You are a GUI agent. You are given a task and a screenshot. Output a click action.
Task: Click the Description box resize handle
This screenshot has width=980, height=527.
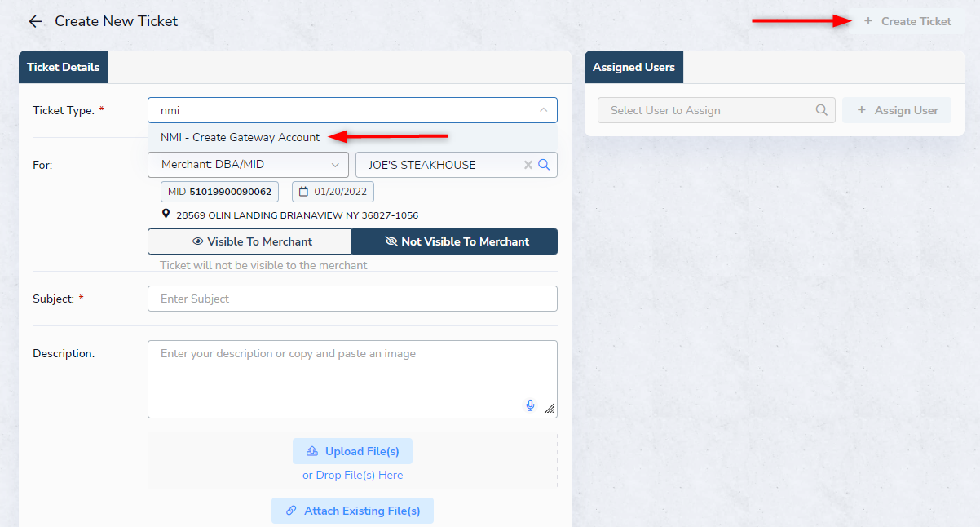pyautogui.click(x=549, y=409)
